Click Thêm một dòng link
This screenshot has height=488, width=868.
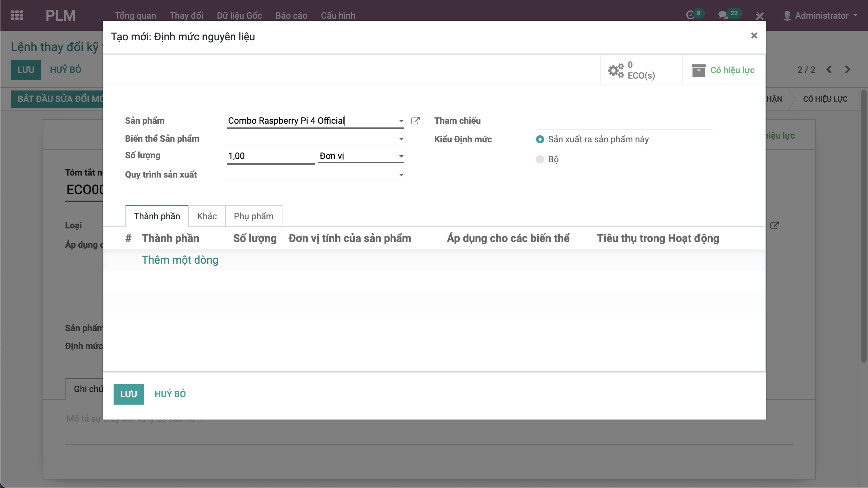[x=180, y=260]
